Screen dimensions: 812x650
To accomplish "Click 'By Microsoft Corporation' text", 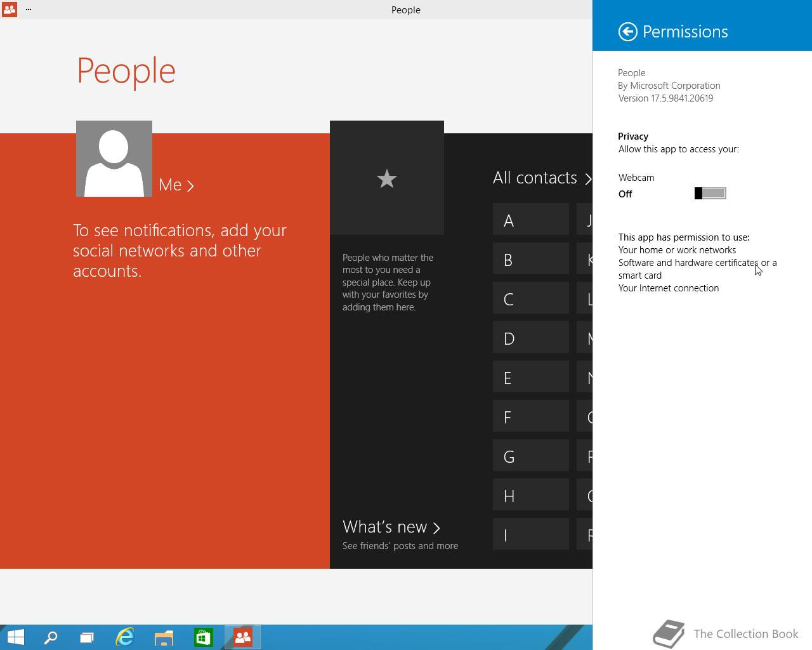I will 669,86.
